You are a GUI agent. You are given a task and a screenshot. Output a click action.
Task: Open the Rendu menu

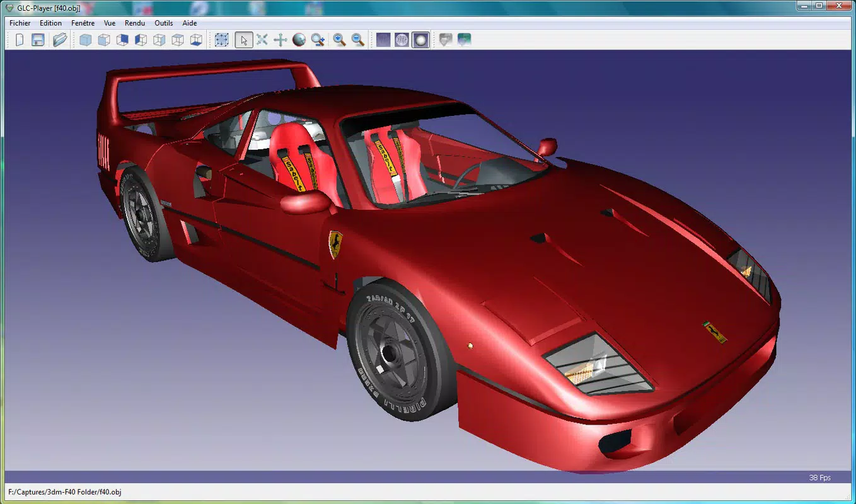point(135,23)
